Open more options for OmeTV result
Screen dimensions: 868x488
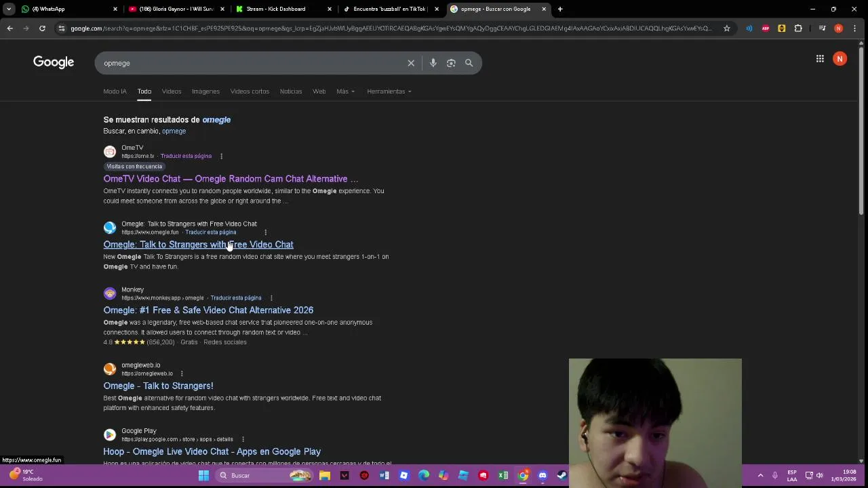tap(221, 156)
